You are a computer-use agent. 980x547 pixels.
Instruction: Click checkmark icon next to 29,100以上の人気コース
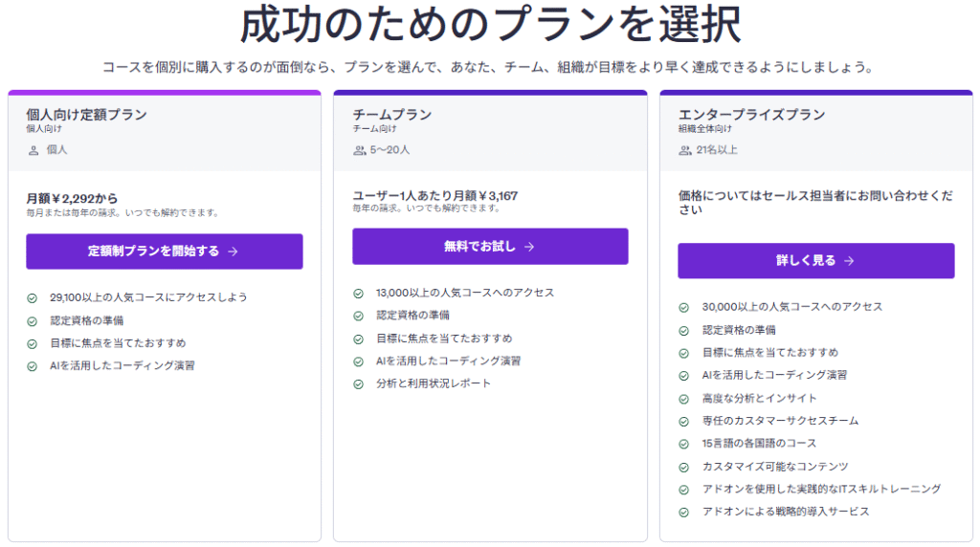[33, 297]
